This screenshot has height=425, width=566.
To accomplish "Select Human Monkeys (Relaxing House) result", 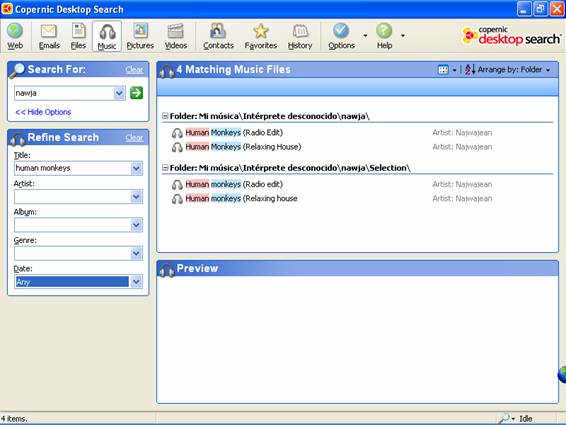I will pos(243,147).
